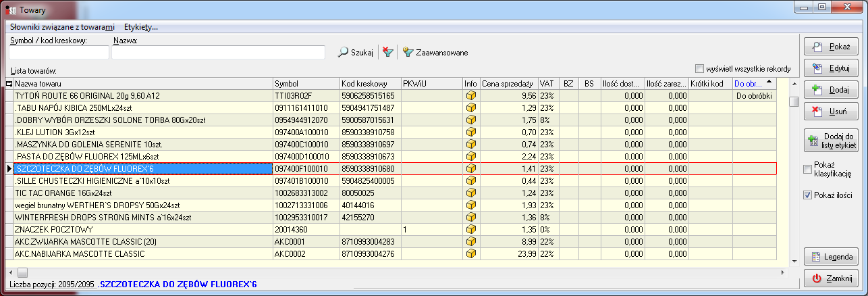The image size is (868, 296).
Task: Click the Do obr... sorted column header
Action: [x=755, y=84]
